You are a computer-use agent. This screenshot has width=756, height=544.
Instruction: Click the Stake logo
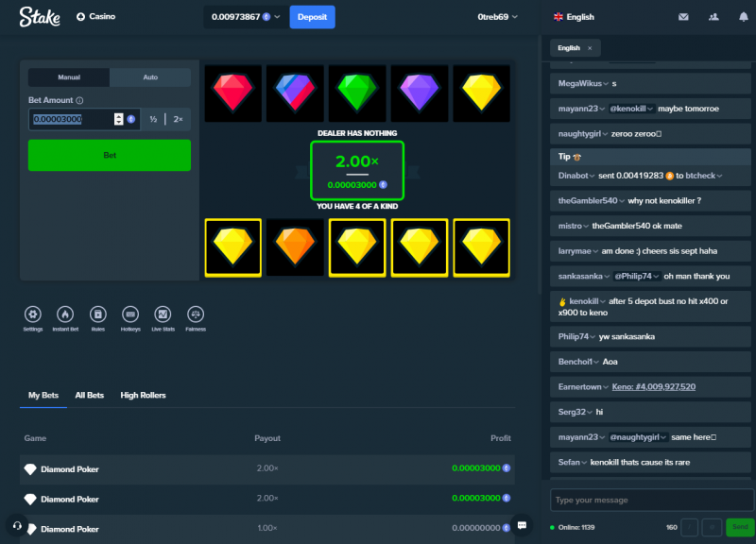tap(40, 17)
